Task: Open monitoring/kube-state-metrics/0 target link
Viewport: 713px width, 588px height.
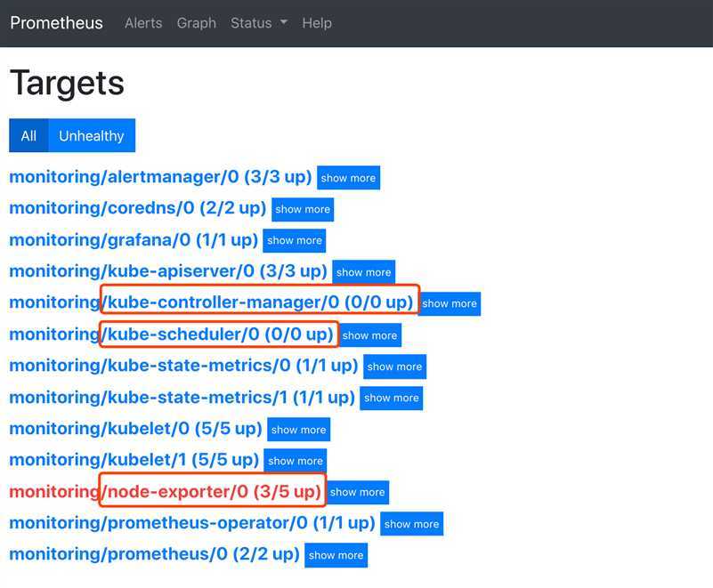Action: (x=183, y=366)
